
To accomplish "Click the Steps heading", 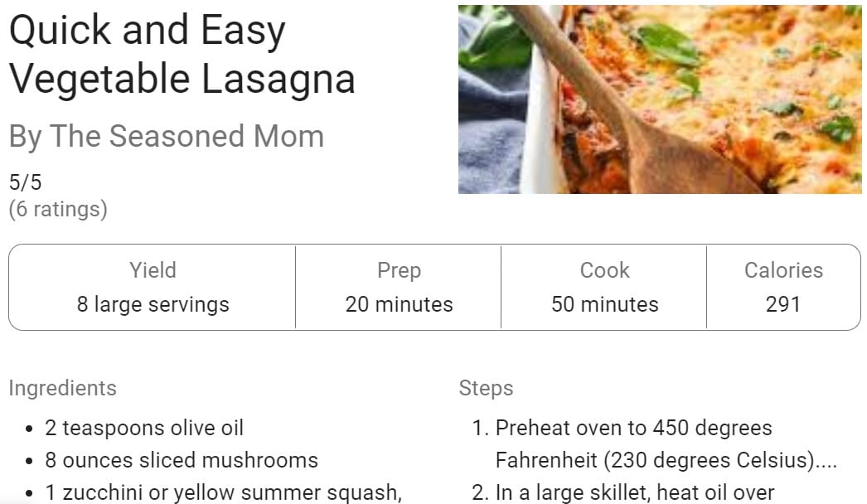I will (x=486, y=388).
